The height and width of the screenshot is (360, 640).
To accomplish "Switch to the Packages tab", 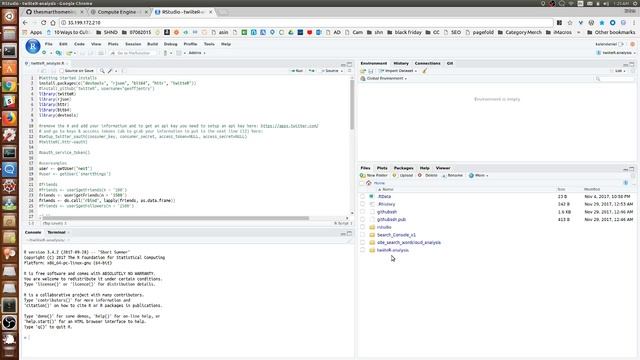I will tap(403, 168).
